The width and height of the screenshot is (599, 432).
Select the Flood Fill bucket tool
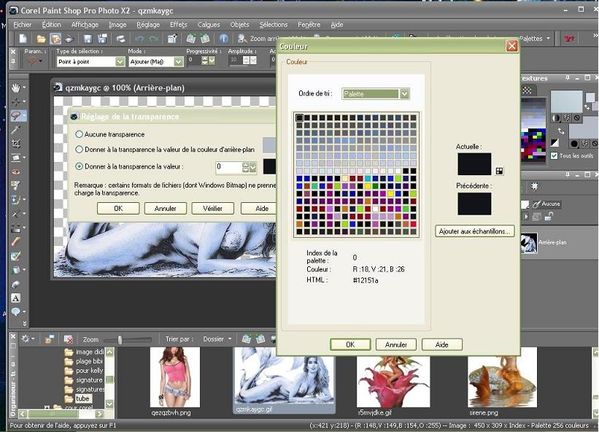click(15, 270)
